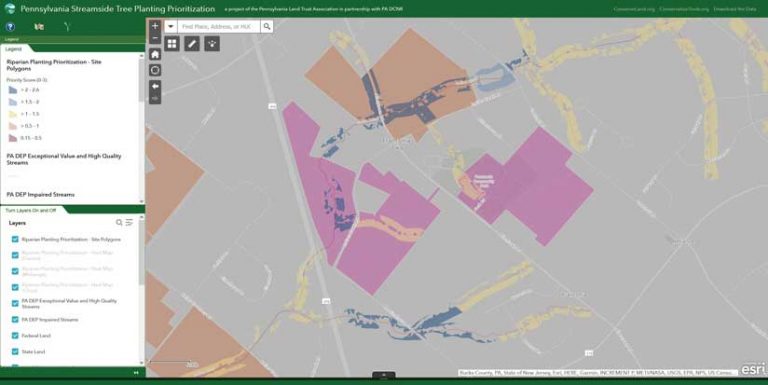Zoom in on the map with plus button

click(x=155, y=26)
